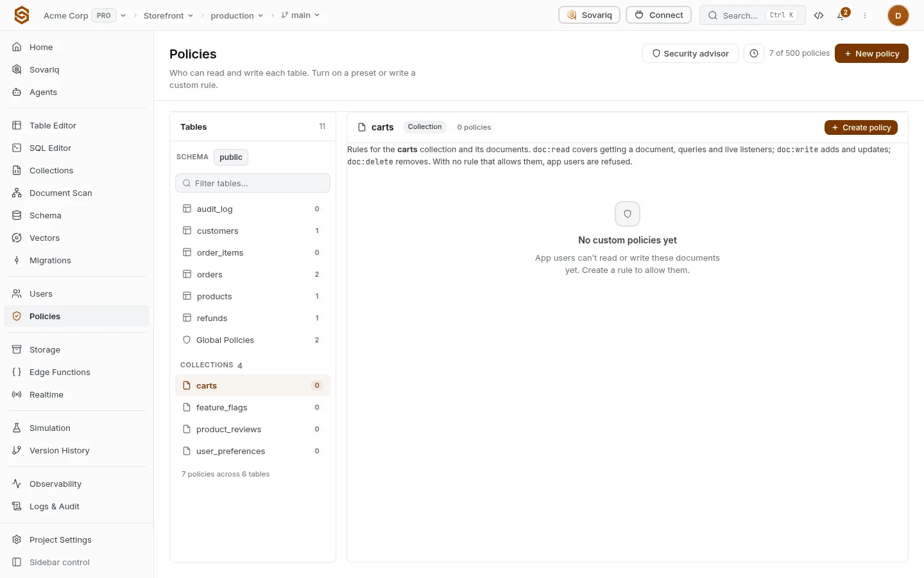
Task: Select the public schema chip
Action: 231,157
